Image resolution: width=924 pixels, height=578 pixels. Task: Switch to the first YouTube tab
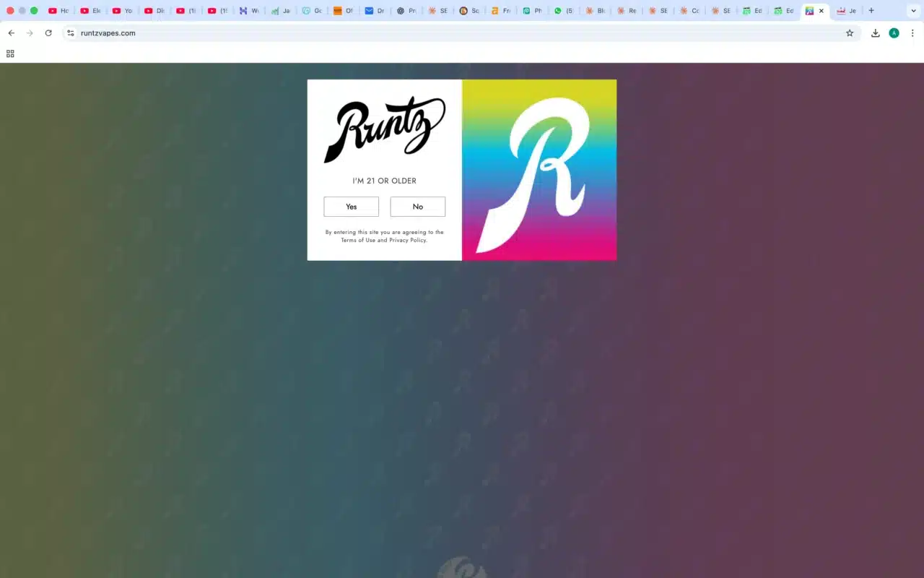click(x=58, y=11)
